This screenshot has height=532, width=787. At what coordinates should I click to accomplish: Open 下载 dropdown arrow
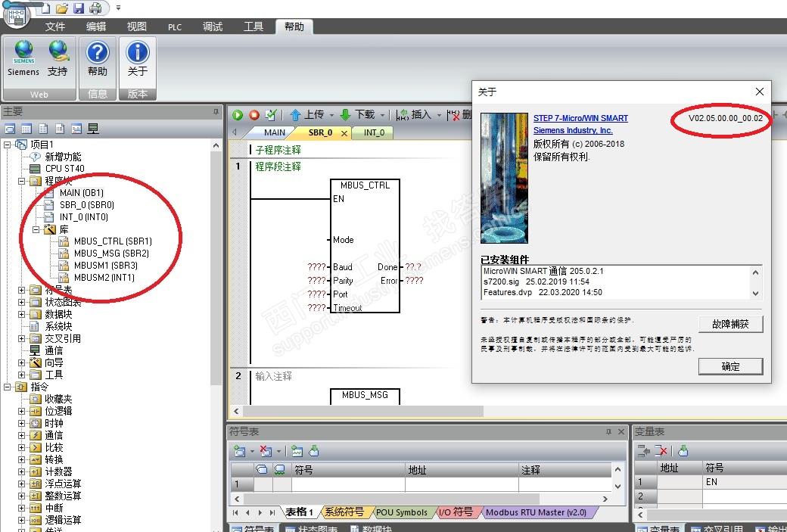382,116
